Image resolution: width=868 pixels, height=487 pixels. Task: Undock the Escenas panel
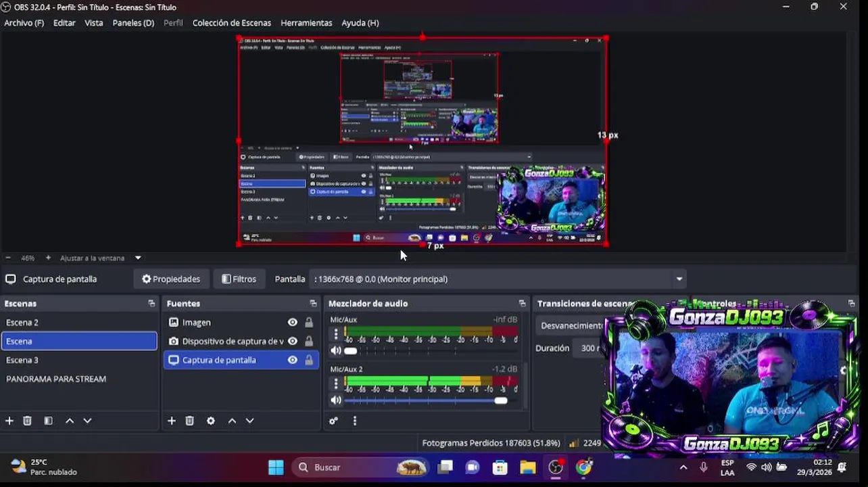tap(151, 304)
